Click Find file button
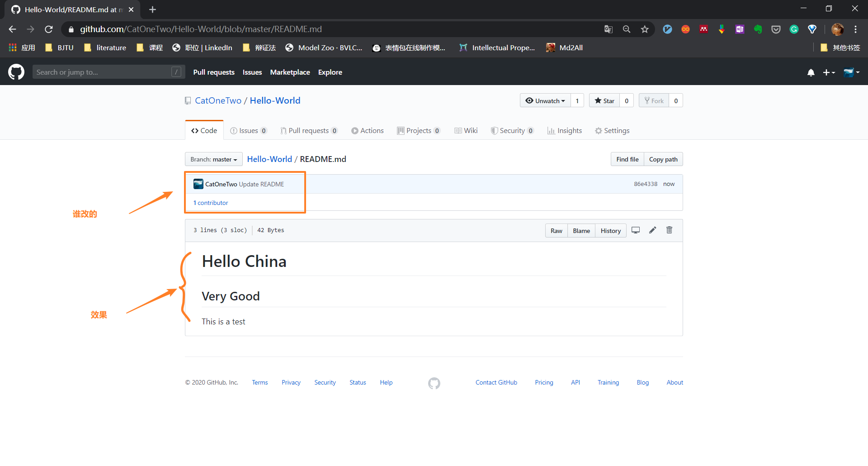868x466 pixels. point(627,159)
